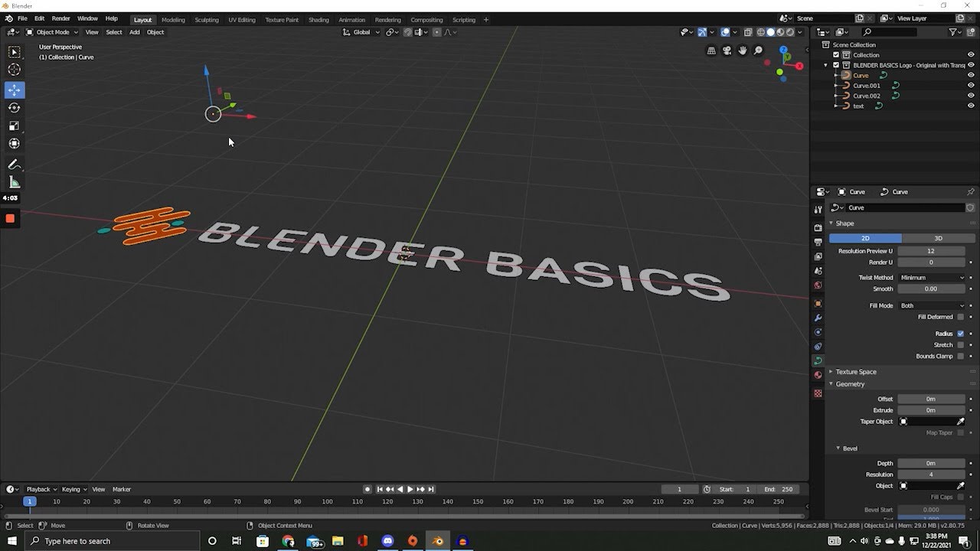
Task: Open the Render properties tab
Action: tap(818, 228)
